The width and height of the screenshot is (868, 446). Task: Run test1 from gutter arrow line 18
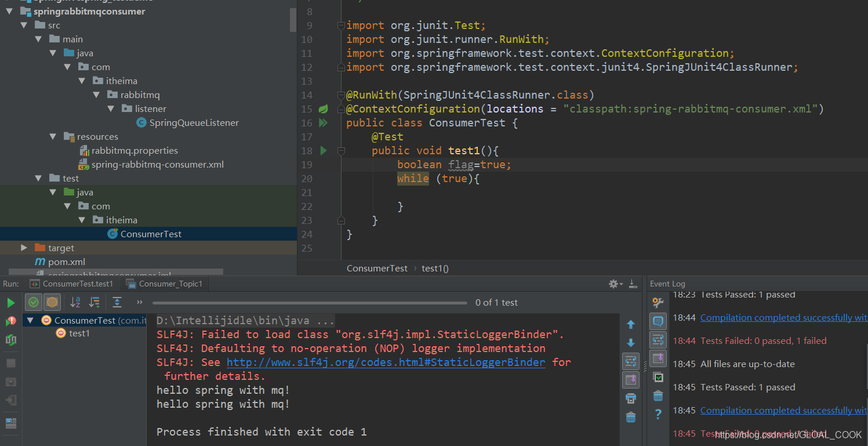point(324,151)
